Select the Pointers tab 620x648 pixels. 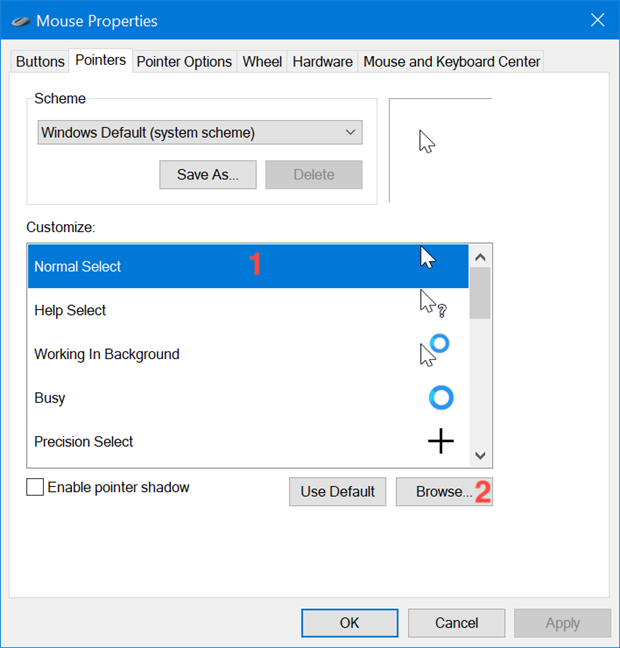[x=100, y=60]
